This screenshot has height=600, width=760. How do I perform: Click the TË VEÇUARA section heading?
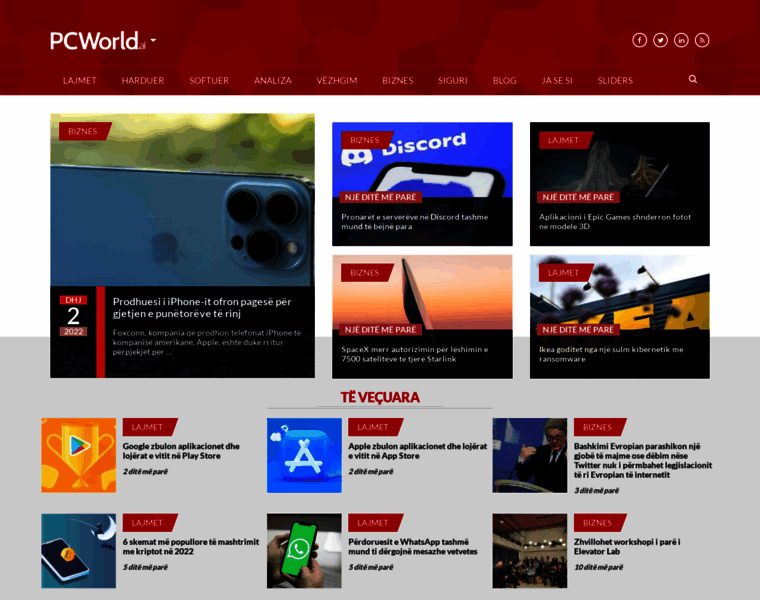[380, 397]
